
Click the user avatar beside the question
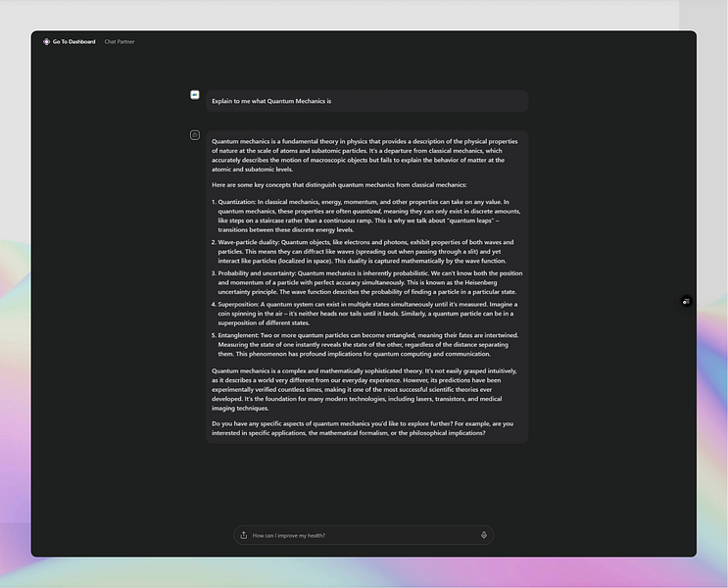point(195,95)
